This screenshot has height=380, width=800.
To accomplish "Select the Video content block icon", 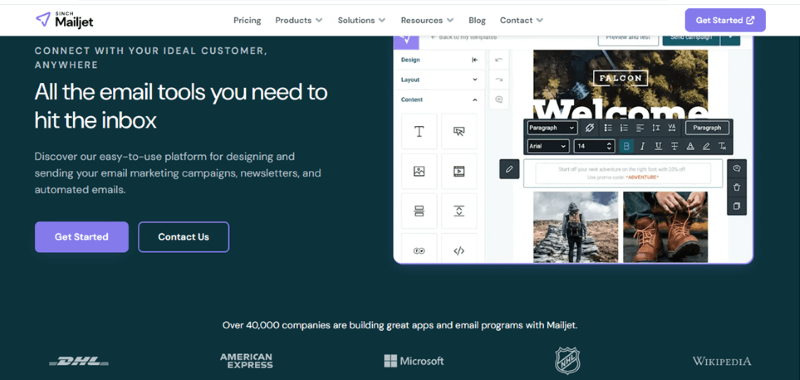I will click(x=459, y=171).
